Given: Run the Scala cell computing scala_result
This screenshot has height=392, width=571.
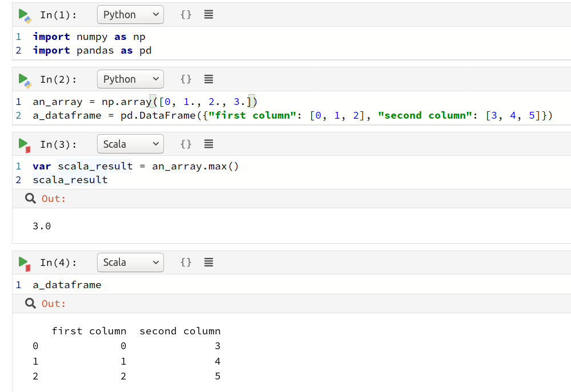Looking at the screenshot, I should (23, 144).
